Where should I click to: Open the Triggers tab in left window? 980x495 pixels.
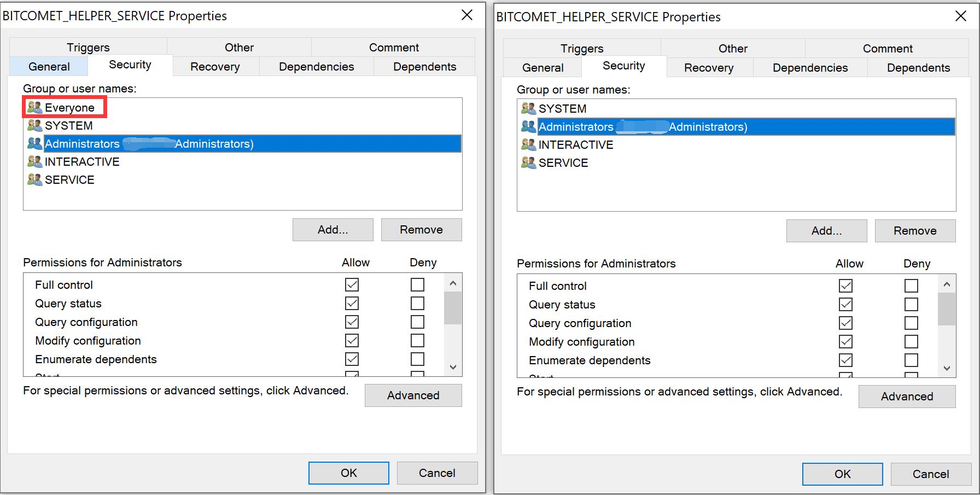(88, 48)
